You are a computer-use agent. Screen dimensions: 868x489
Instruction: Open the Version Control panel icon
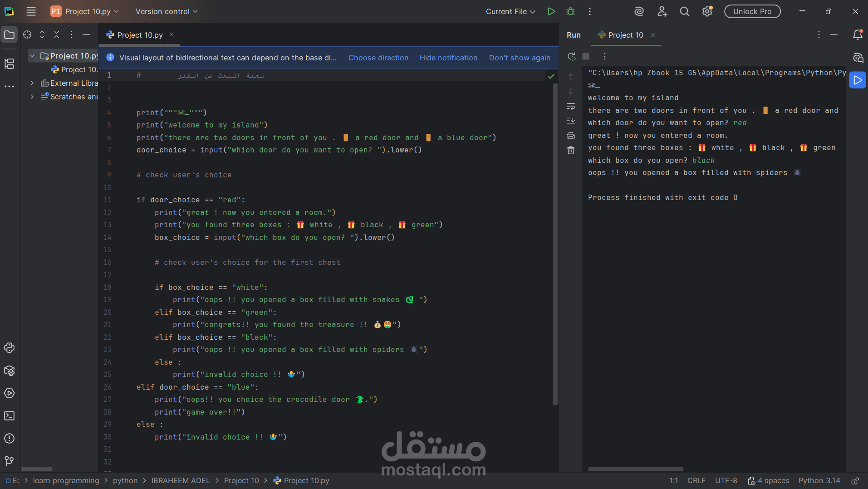(8, 461)
